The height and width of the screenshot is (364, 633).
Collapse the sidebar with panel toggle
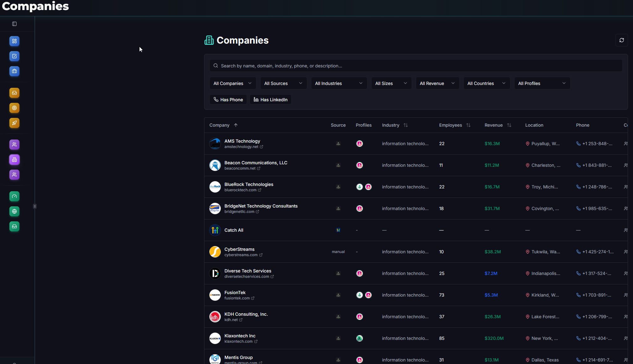click(x=14, y=24)
